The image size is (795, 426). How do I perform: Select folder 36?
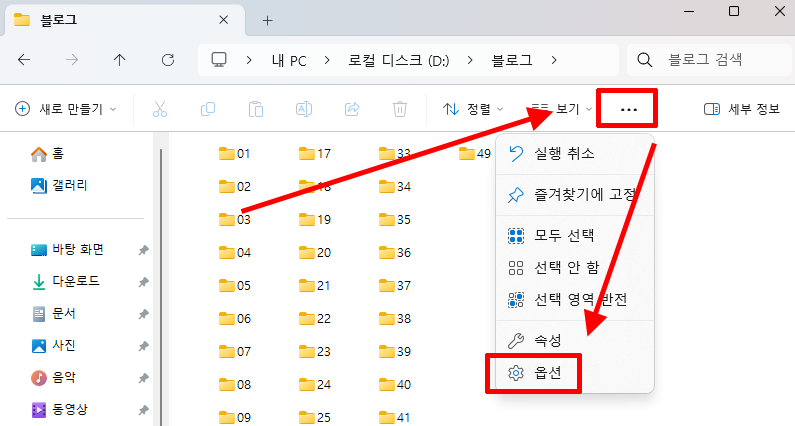(395, 252)
